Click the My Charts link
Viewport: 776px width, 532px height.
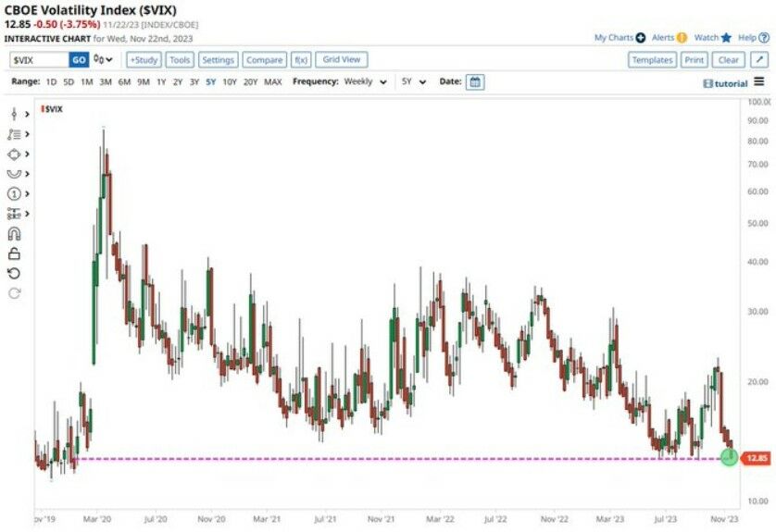coord(614,38)
